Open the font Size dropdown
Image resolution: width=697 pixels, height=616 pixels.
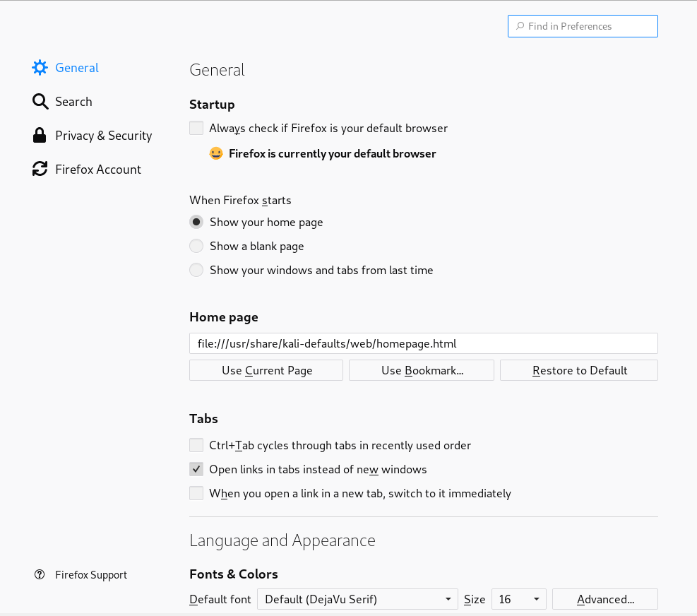519,599
